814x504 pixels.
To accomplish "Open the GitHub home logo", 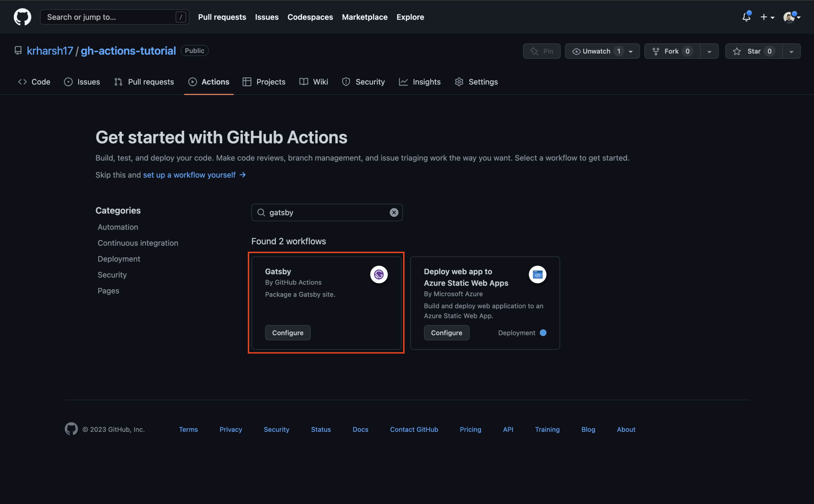I will 22,17.
